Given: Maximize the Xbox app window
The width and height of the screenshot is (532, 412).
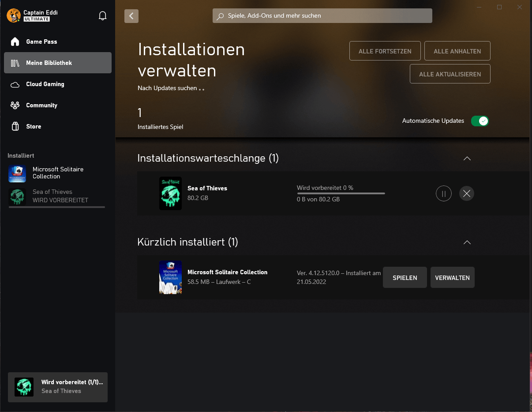Looking at the screenshot, I should coord(499,7).
